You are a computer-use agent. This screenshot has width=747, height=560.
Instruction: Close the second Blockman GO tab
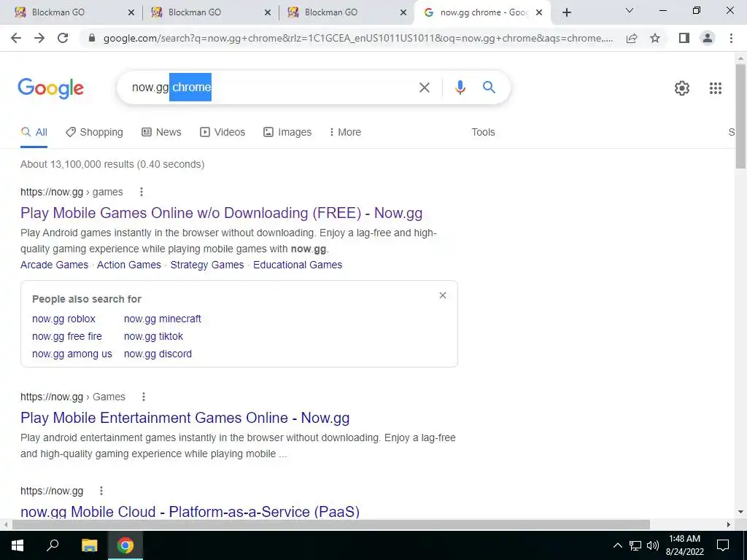[x=268, y=12]
